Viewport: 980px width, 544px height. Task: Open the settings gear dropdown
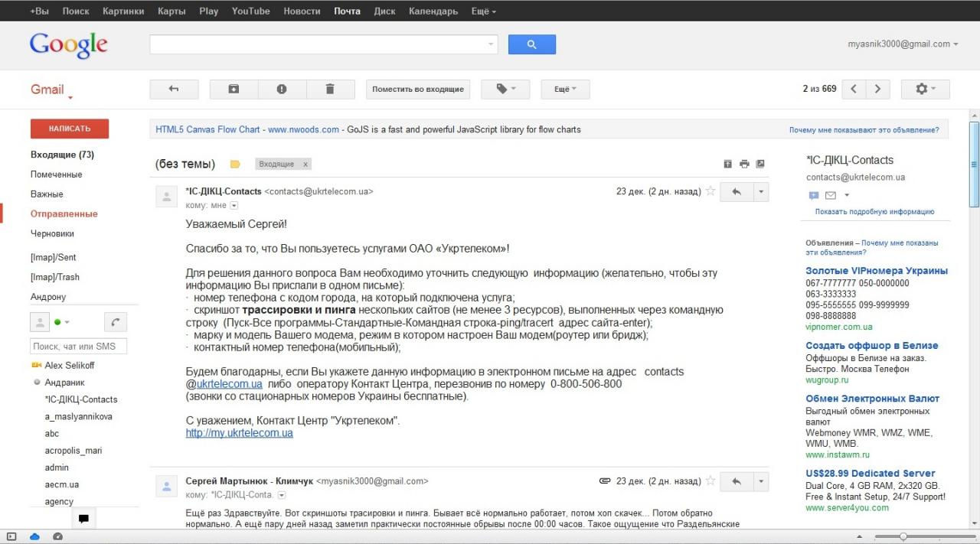[925, 90]
